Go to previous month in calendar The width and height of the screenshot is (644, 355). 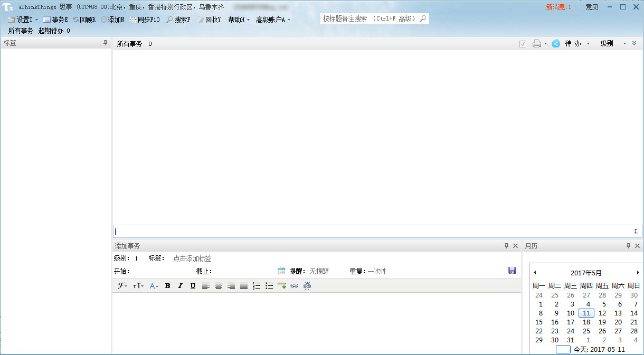535,273
